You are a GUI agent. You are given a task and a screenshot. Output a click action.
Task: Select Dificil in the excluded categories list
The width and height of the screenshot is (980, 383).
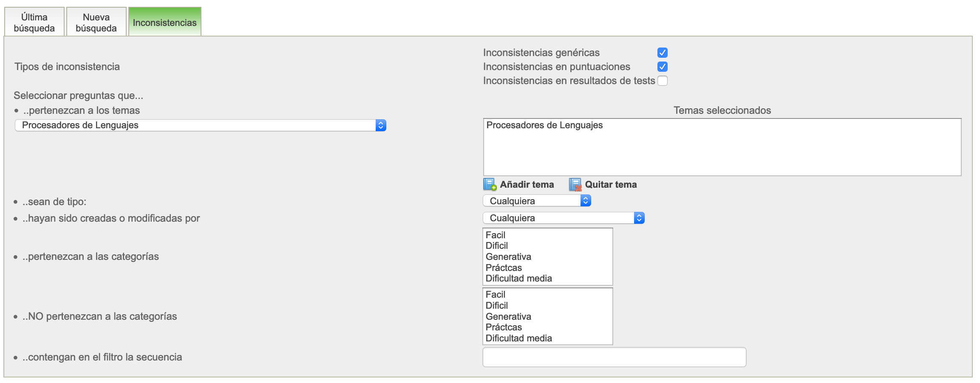(x=497, y=306)
